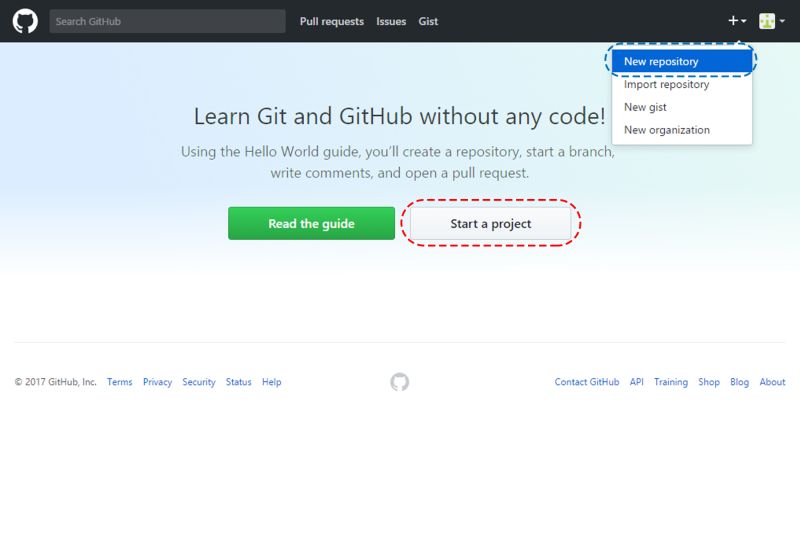This screenshot has width=800, height=533.
Task: Open the Privacy footer link
Action: [x=157, y=382]
